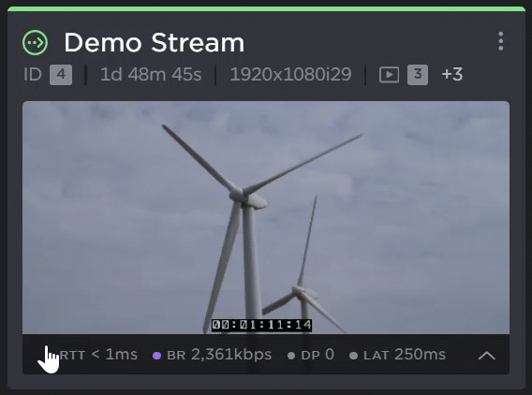532x395 pixels.
Task: Open the three-dot options menu
Action: (x=501, y=41)
